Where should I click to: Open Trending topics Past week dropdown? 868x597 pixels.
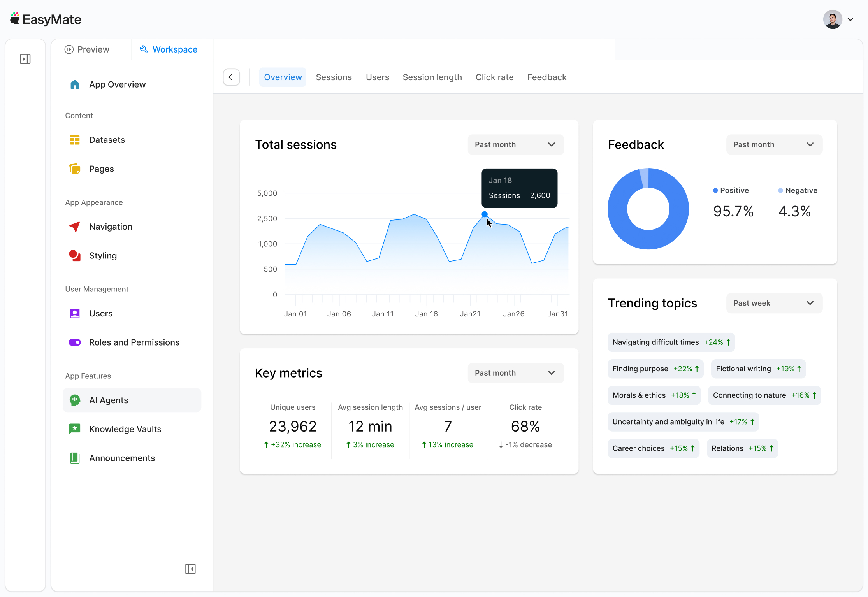pos(774,303)
